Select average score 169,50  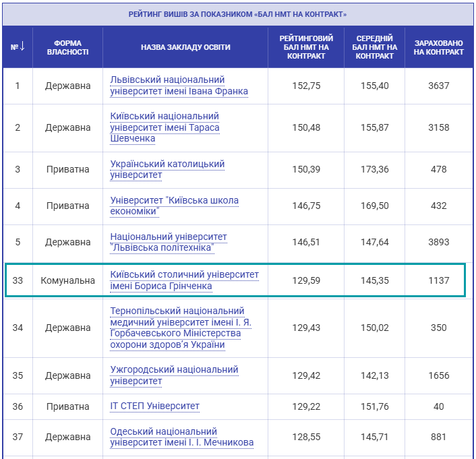point(374,206)
